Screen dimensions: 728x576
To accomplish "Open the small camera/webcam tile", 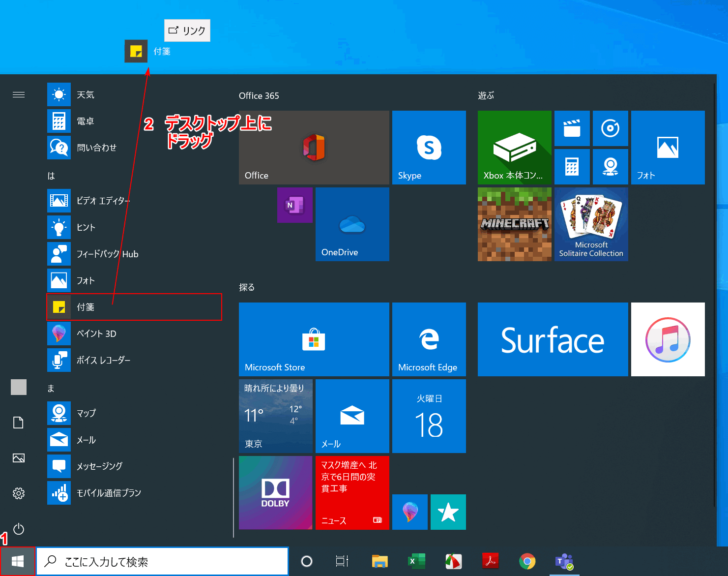I will pyautogui.click(x=611, y=167).
